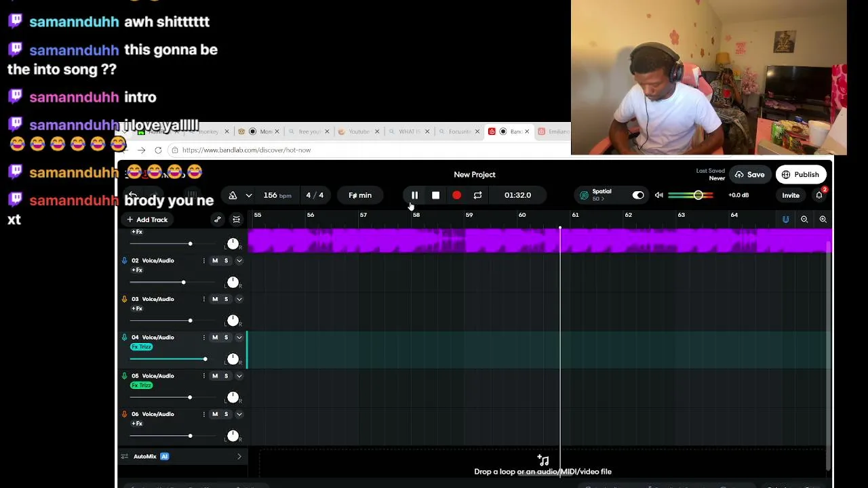
Task: Open the notifications bell
Action: click(819, 195)
